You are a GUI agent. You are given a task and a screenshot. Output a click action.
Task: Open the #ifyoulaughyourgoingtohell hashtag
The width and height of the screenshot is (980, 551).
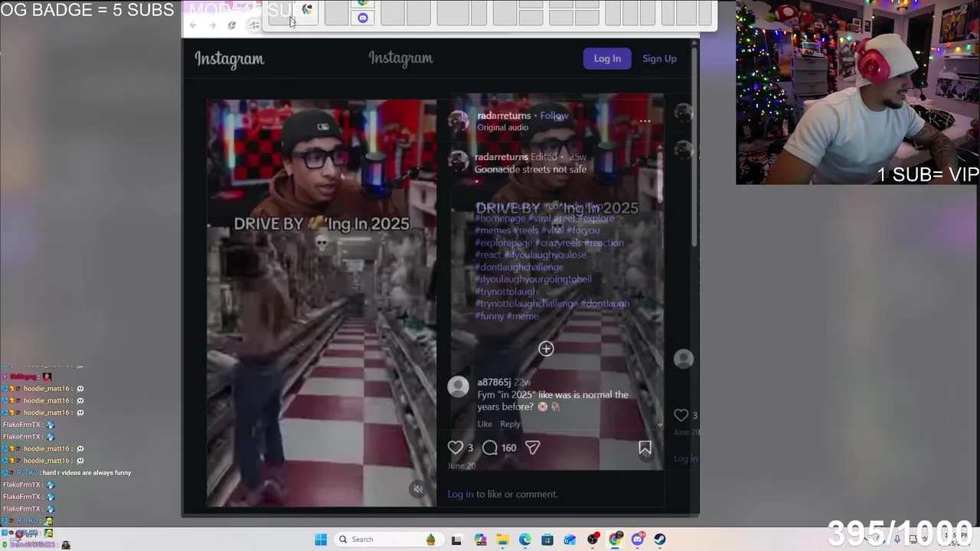[533, 279]
